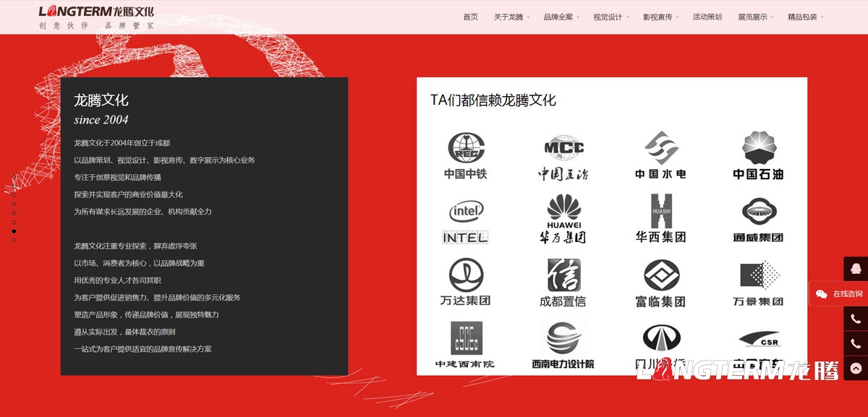Image resolution: width=868 pixels, height=417 pixels.
Task: Click the 万景集团 client logo
Action: [x=757, y=283]
